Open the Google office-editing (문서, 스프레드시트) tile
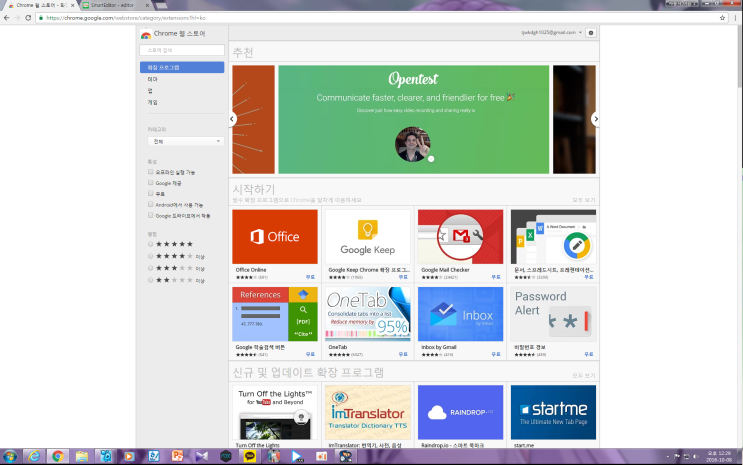The width and height of the screenshot is (743, 465). point(553,245)
